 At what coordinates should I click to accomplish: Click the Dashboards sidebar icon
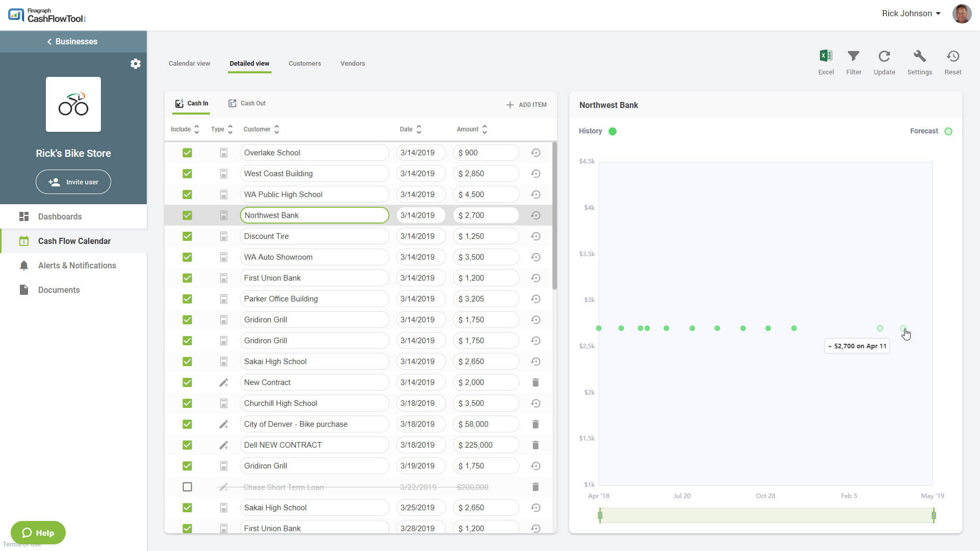[x=24, y=216]
